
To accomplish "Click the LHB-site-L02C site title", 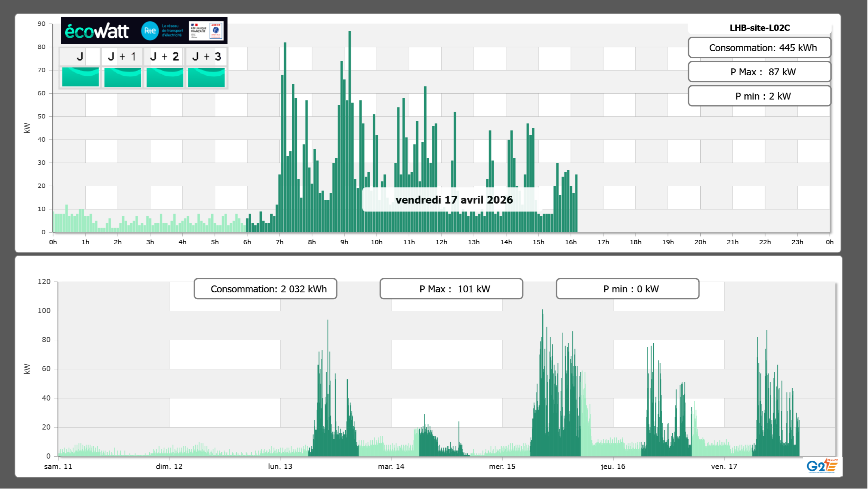I will tap(759, 28).
